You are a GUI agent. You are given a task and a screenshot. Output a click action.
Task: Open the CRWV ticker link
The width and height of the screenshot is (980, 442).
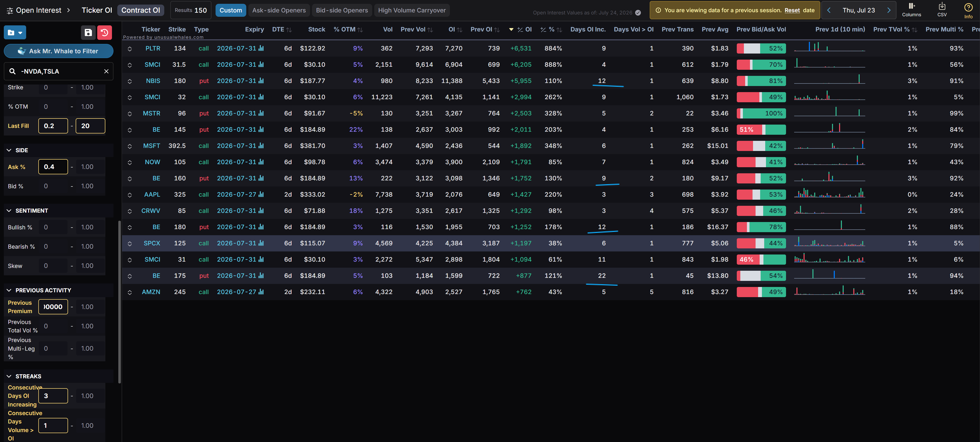click(151, 211)
